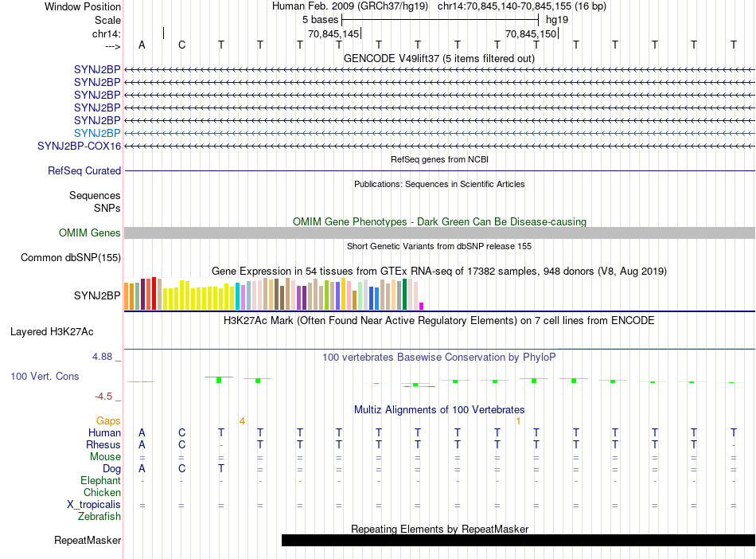Click the Rhesus alignment row label
Screen dimensions: 756x559
tap(103, 444)
